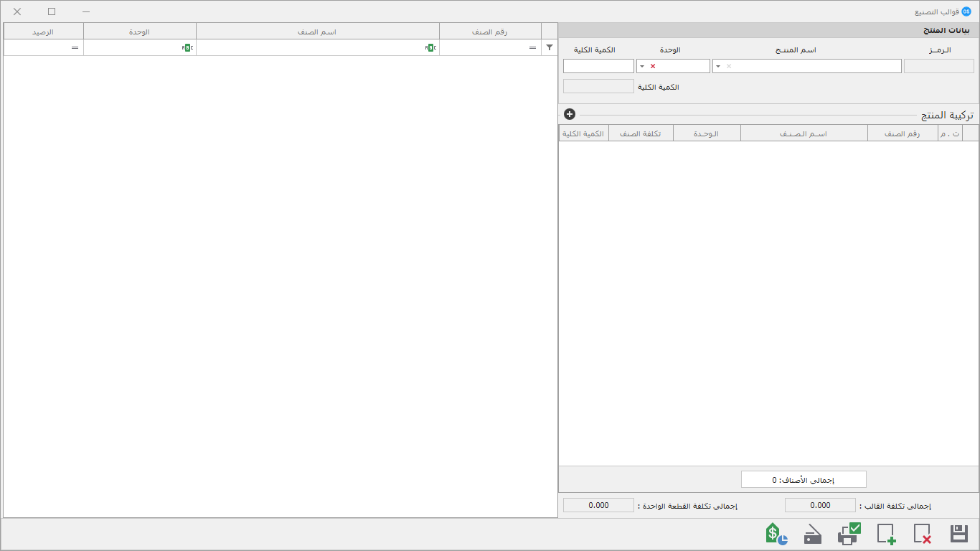
Task: Click رقم الصنف header in composition grid
Action: point(903,133)
